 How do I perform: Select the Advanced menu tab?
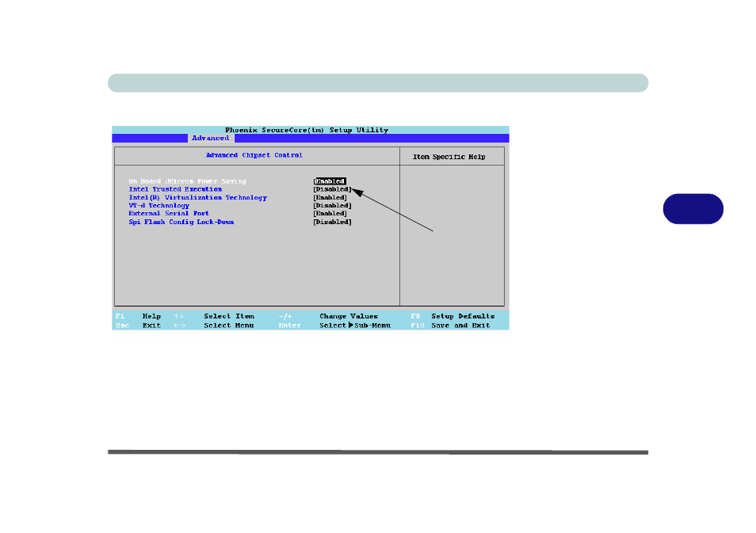211,138
